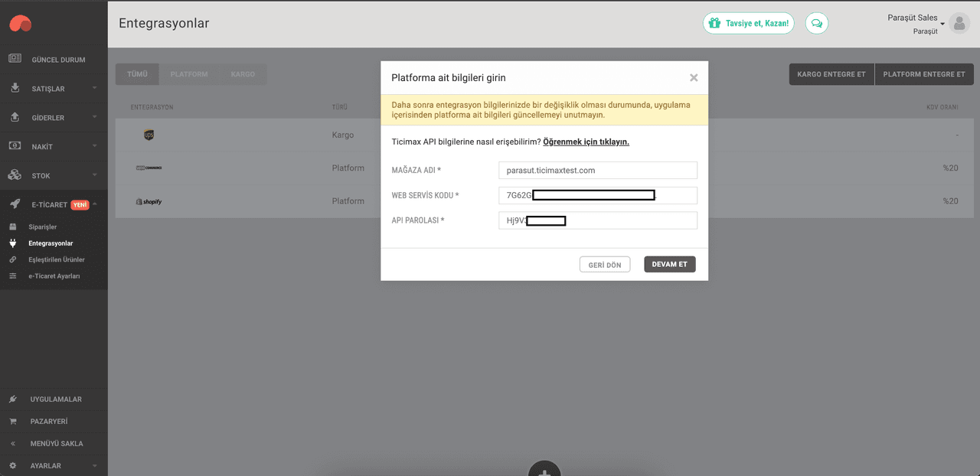Click the Pazaryeri cart icon
This screenshot has width=980, height=476.
tap(12, 421)
